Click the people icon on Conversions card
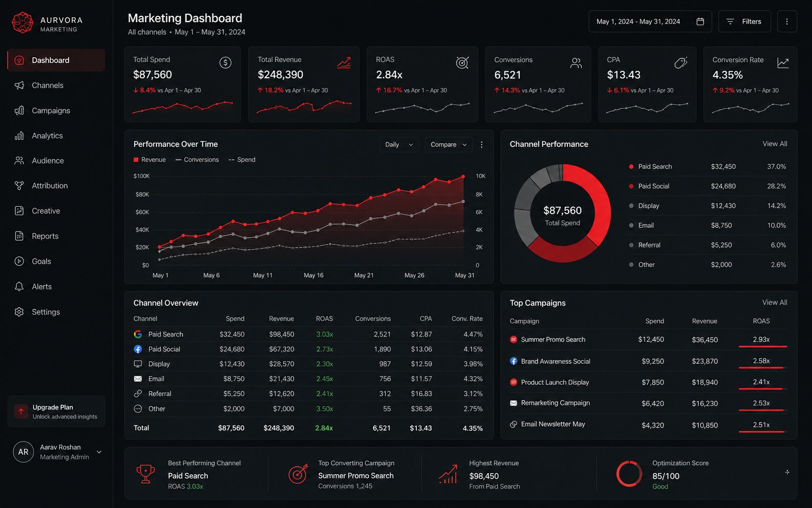 coord(576,63)
